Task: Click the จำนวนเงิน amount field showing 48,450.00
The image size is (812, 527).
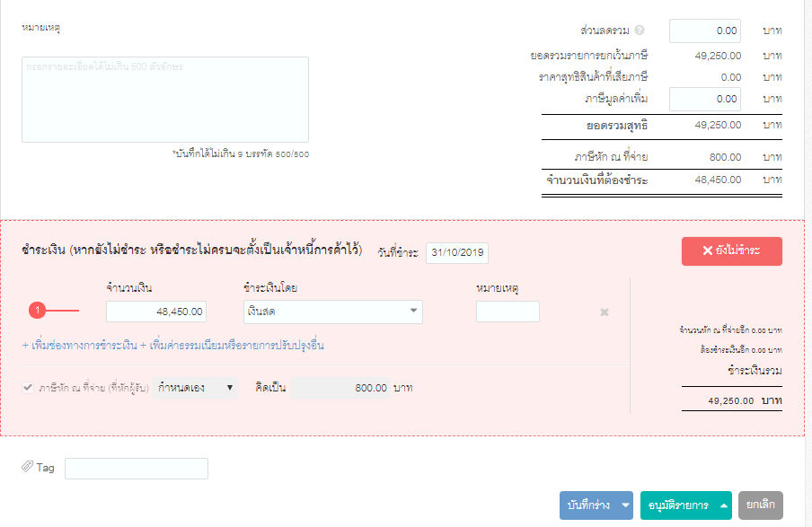Action: click(x=155, y=312)
